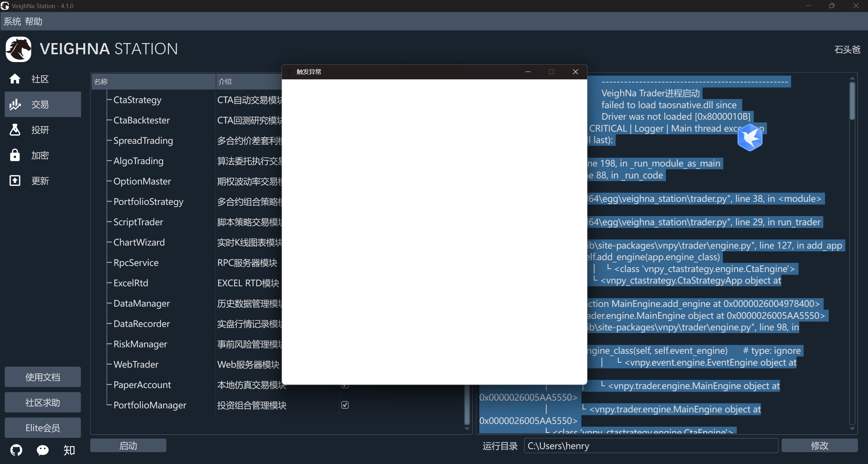Viewport: 868px width, 464px height.
Task: Maximize the 触发异常 dialog
Action: coord(552,72)
